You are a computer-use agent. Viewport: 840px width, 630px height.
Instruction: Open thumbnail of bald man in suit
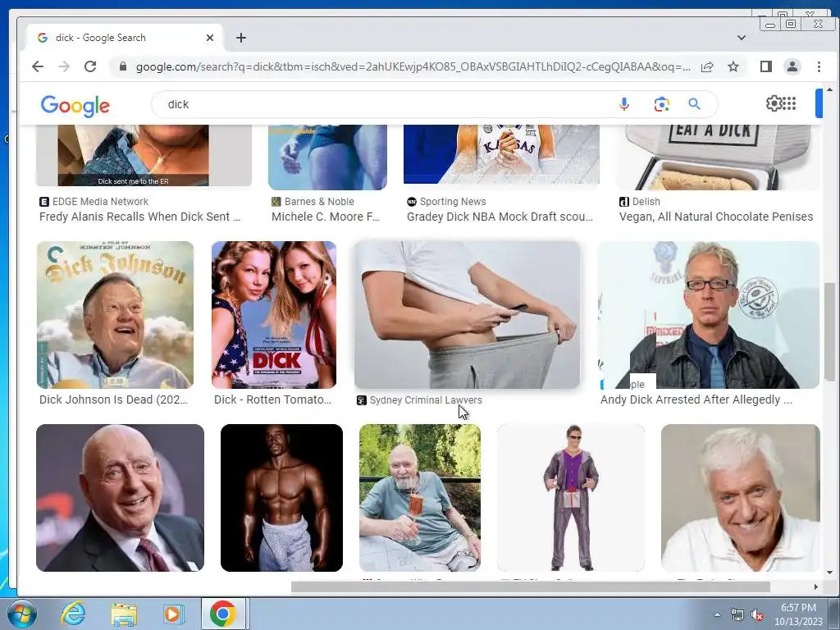pos(120,498)
